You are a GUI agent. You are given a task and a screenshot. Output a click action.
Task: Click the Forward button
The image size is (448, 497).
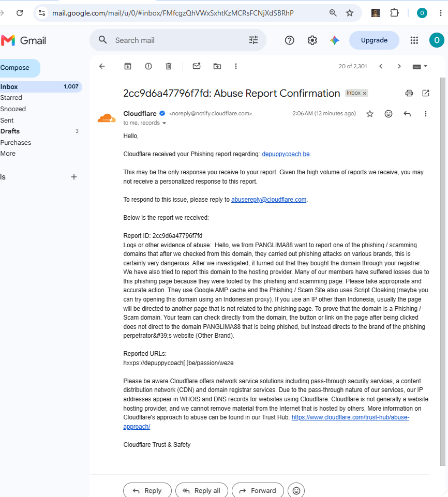258,491
